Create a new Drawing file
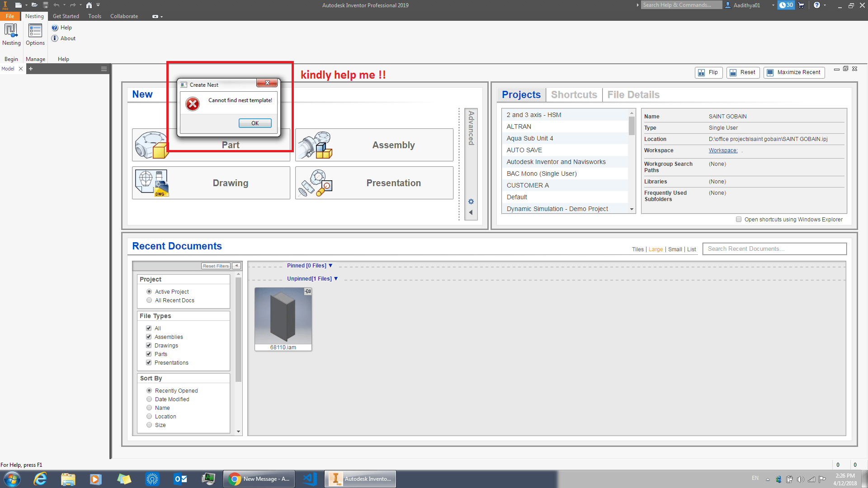868x488 pixels. point(211,183)
